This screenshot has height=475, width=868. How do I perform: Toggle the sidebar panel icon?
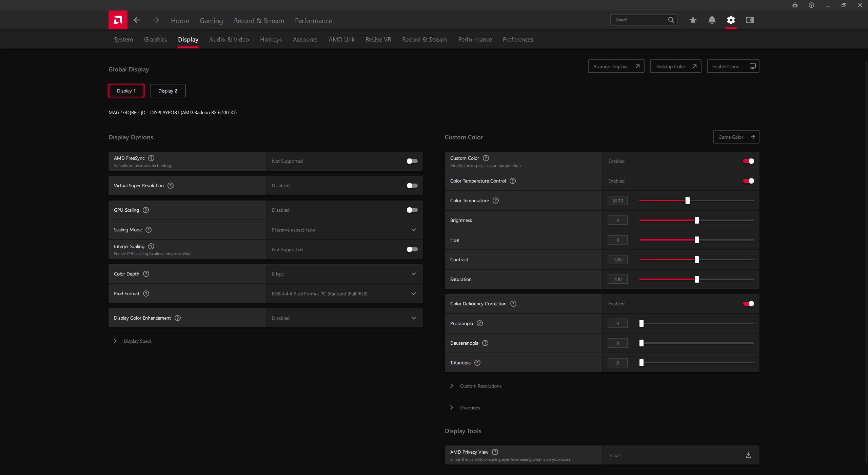(750, 20)
